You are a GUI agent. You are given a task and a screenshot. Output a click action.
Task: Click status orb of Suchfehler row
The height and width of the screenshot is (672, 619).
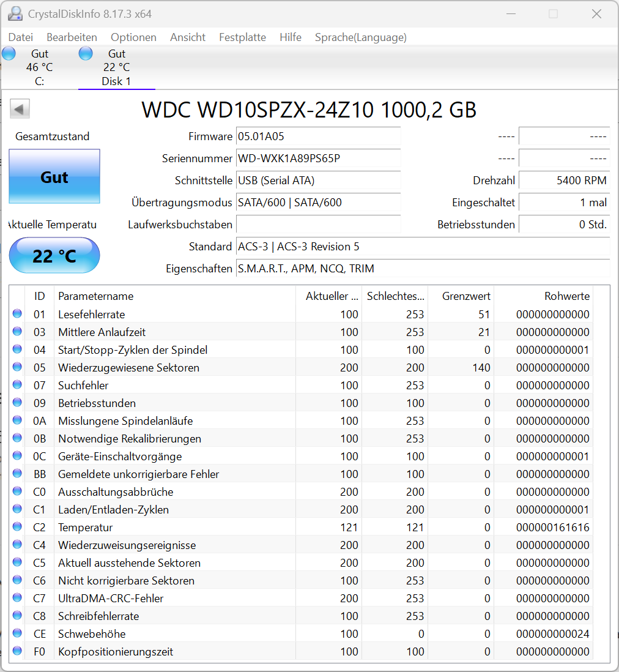(17, 385)
